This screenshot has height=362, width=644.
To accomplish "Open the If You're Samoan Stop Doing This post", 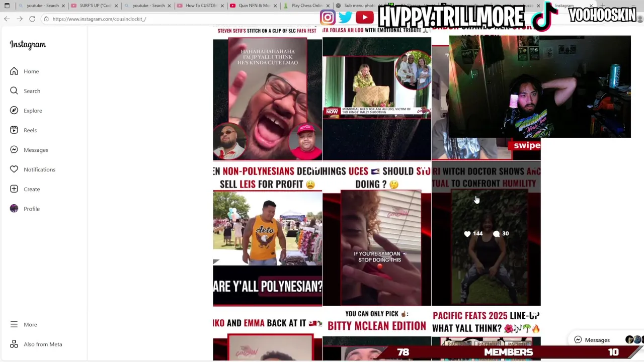I will click(377, 234).
